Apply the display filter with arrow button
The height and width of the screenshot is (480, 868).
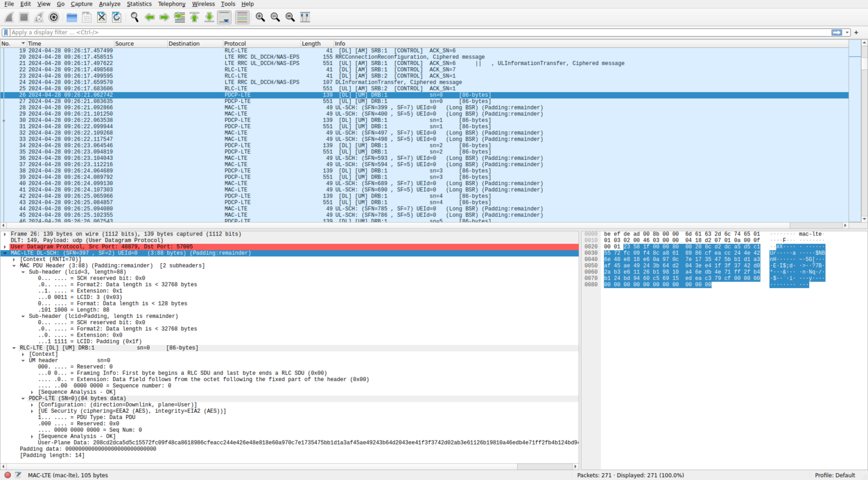838,32
